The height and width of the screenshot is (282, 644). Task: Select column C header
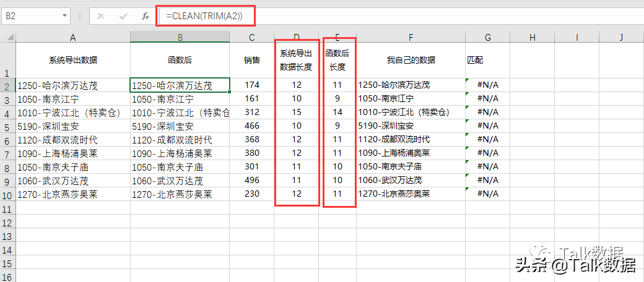252,38
